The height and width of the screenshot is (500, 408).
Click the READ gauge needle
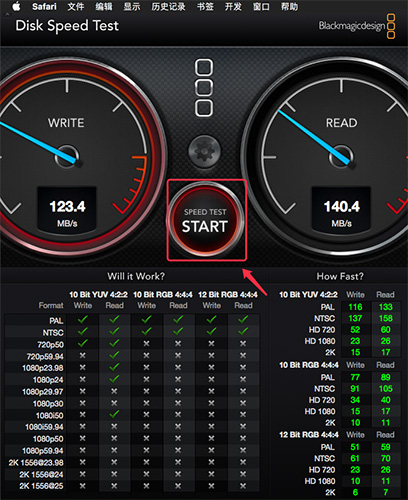[314, 137]
